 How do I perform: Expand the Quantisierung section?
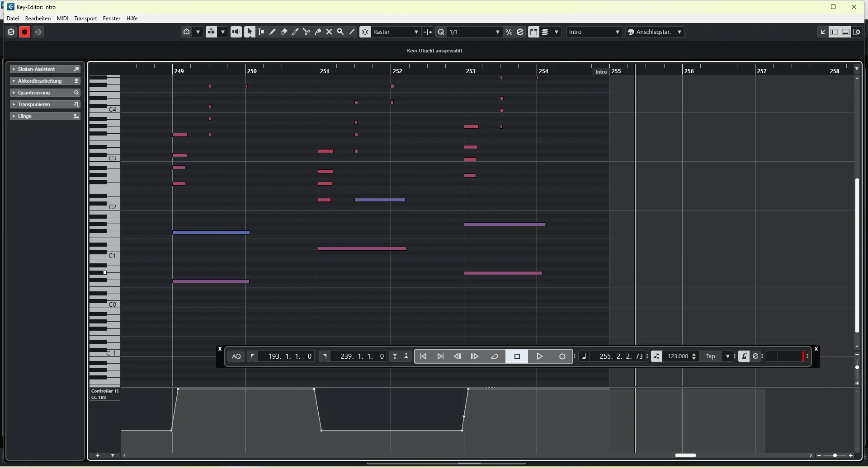coord(45,93)
